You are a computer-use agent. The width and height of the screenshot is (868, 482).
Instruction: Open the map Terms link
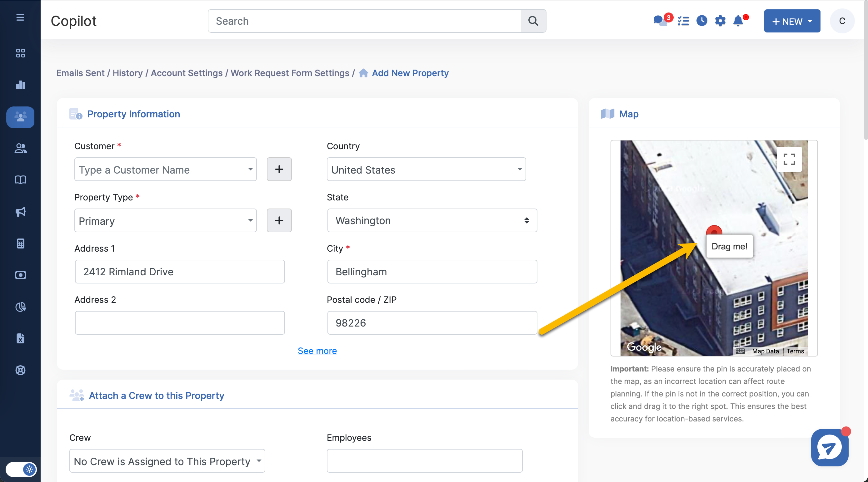click(795, 351)
